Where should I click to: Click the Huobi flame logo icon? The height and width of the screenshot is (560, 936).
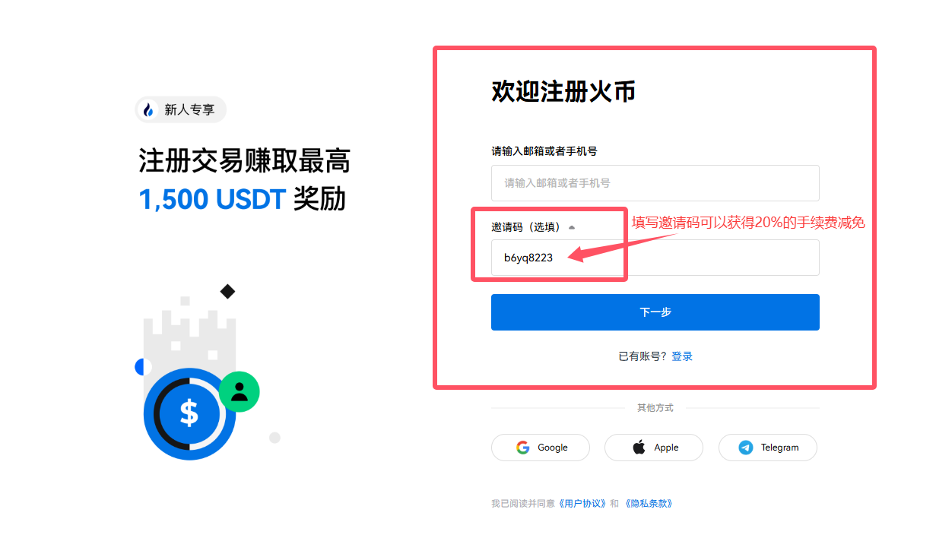(148, 109)
